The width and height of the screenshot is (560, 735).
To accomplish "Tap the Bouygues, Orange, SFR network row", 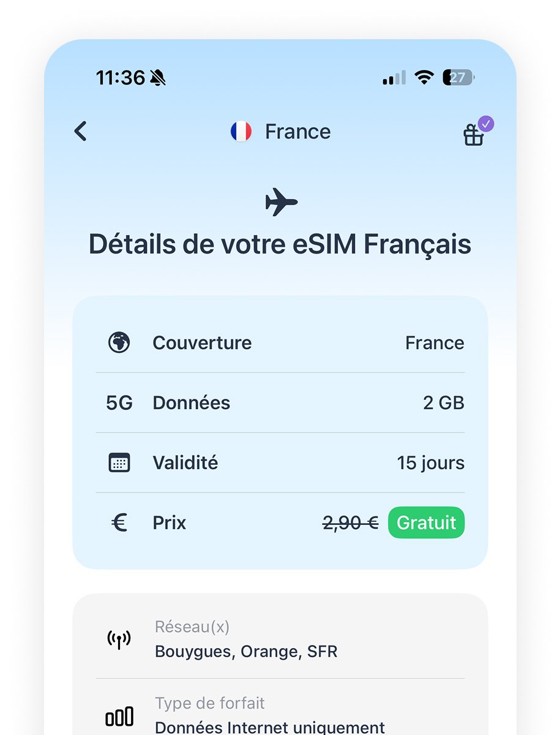I will (280, 639).
